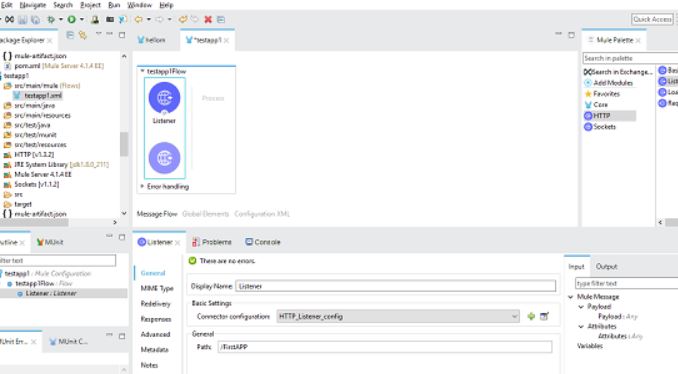
Task: Select Sockets category in Mule Palette
Action: [600, 127]
